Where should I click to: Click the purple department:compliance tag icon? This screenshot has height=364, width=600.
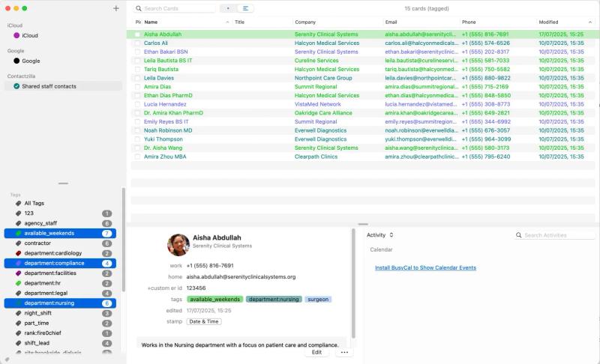(18, 263)
